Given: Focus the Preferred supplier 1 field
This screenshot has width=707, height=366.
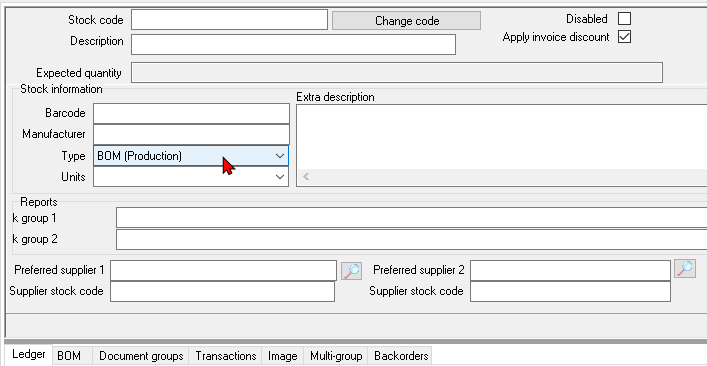Looking at the screenshot, I should 223,270.
